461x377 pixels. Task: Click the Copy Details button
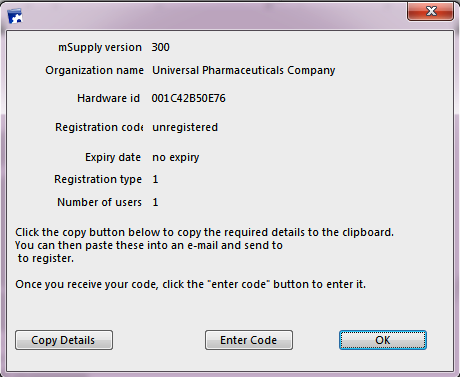(64, 340)
